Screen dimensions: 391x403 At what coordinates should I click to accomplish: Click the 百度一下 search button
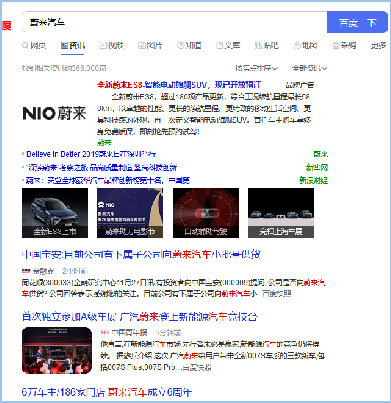click(x=357, y=22)
